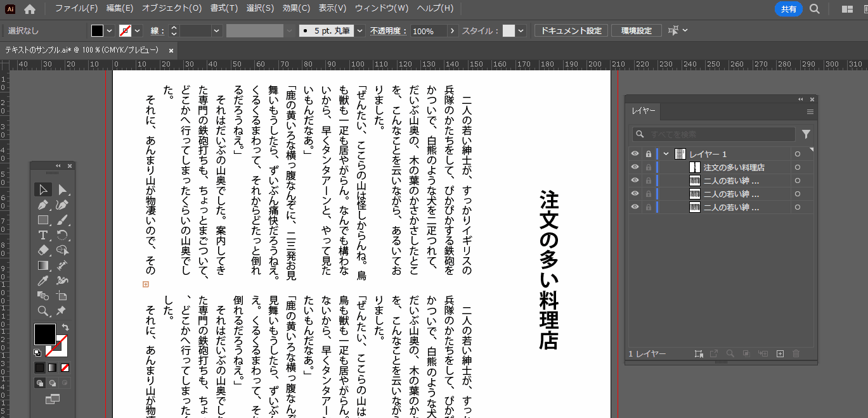Viewport: 868px width, 418px height.
Task: Collapse the レイヤー 1 layer tree
Action: coord(666,154)
